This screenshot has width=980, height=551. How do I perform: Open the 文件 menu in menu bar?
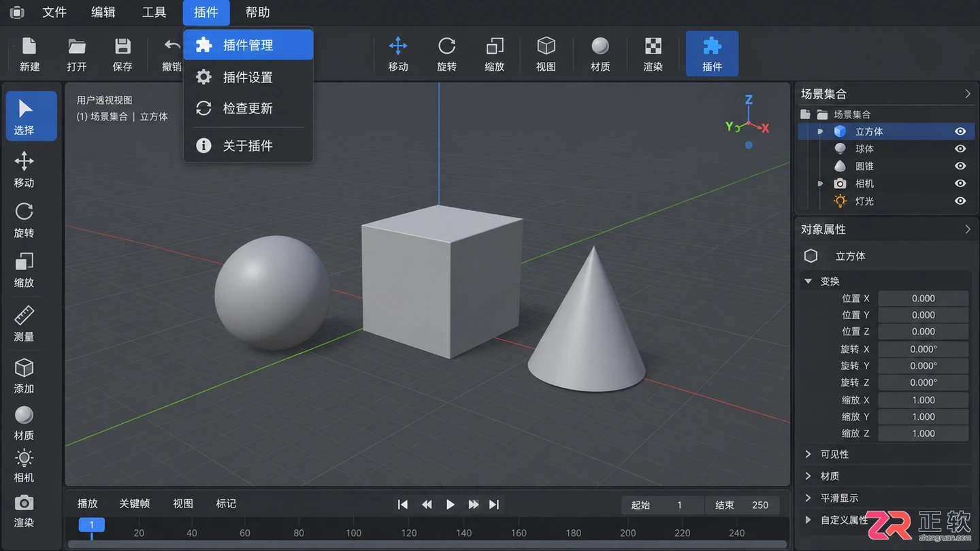54,12
